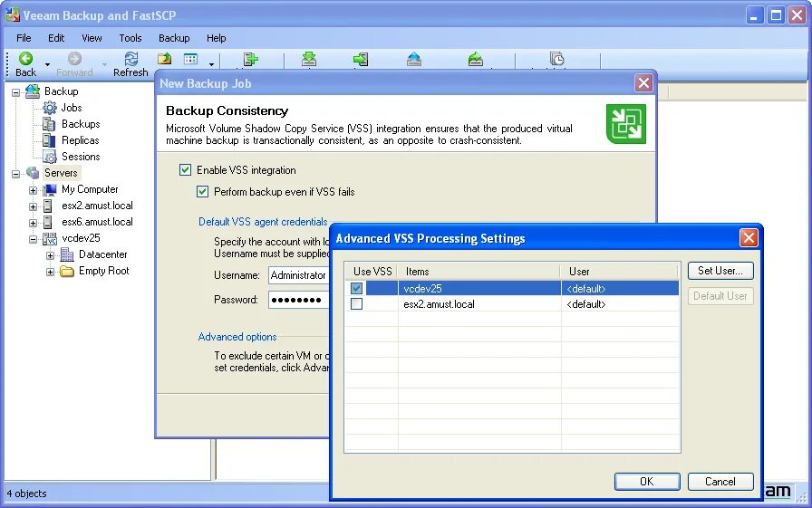Click the Items column header

pyautogui.click(x=479, y=271)
